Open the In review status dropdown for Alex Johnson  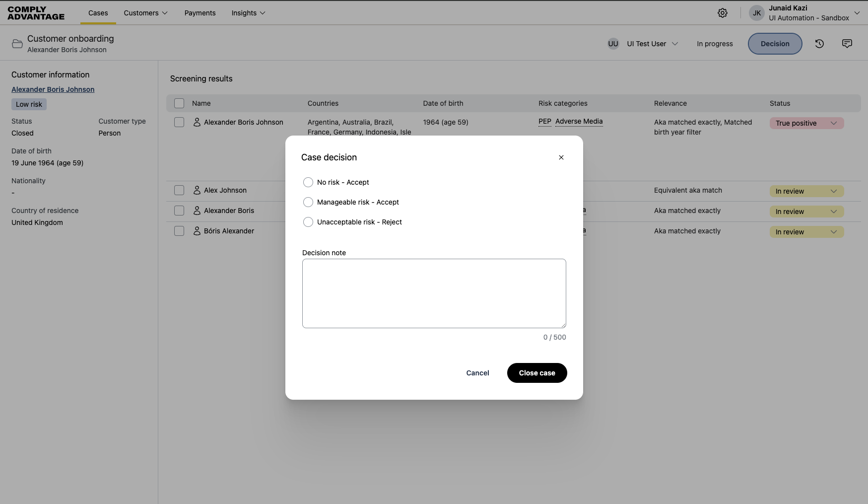pos(835,191)
